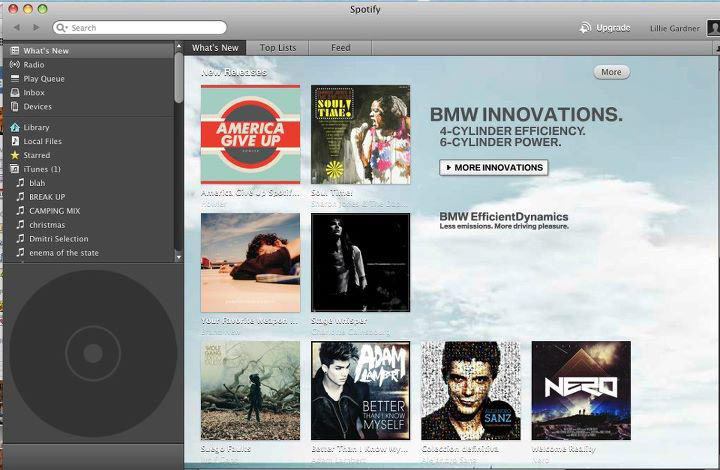The width and height of the screenshot is (720, 470).
Task: Click the Soul Time! album title text
Action: [x=332, y=193]
